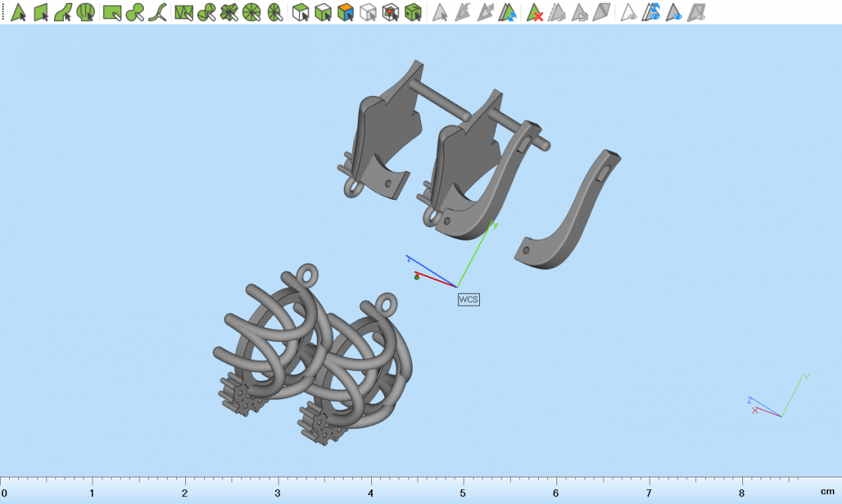842x504 pixels.
Task: Click the toolbar drag handle dots
Action: coord(3,12)
